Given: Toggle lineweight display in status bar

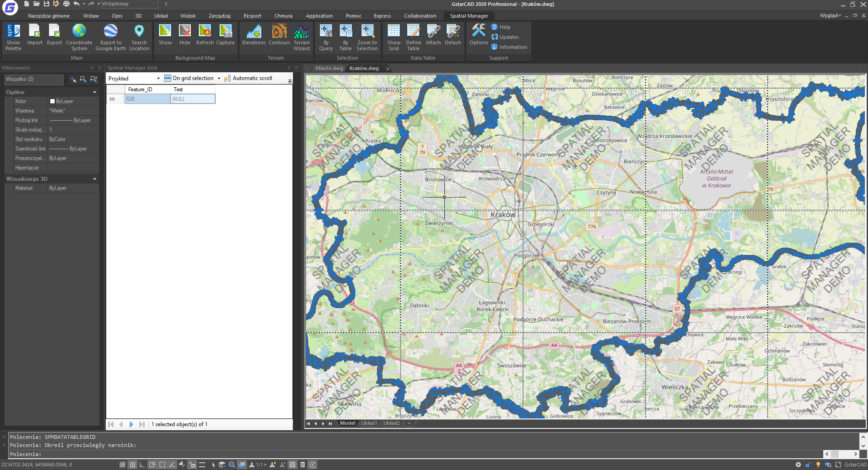Looking at the screenshot, I should (202, 465).
